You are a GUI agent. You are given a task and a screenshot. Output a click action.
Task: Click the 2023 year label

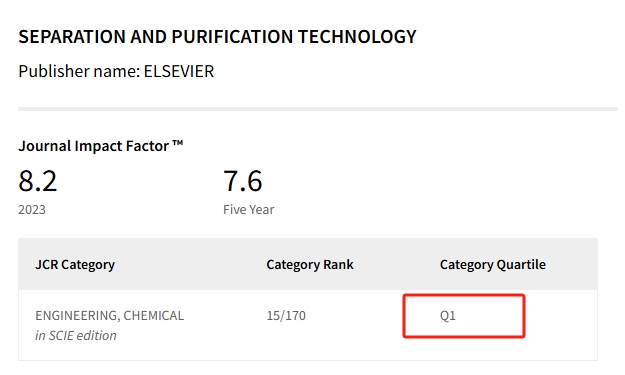(32, 210)
